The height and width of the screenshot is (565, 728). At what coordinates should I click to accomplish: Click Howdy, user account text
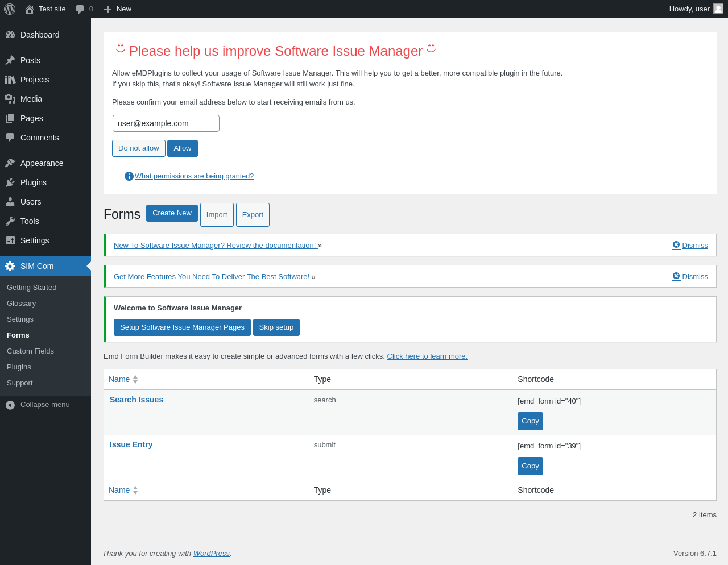[x=689, y=9]
